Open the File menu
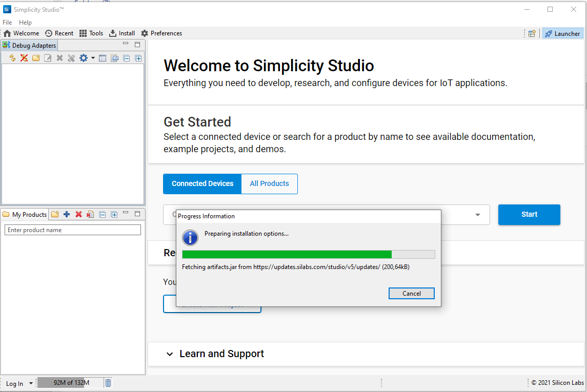Screen dimensions: 587x392 coord(7,23)
